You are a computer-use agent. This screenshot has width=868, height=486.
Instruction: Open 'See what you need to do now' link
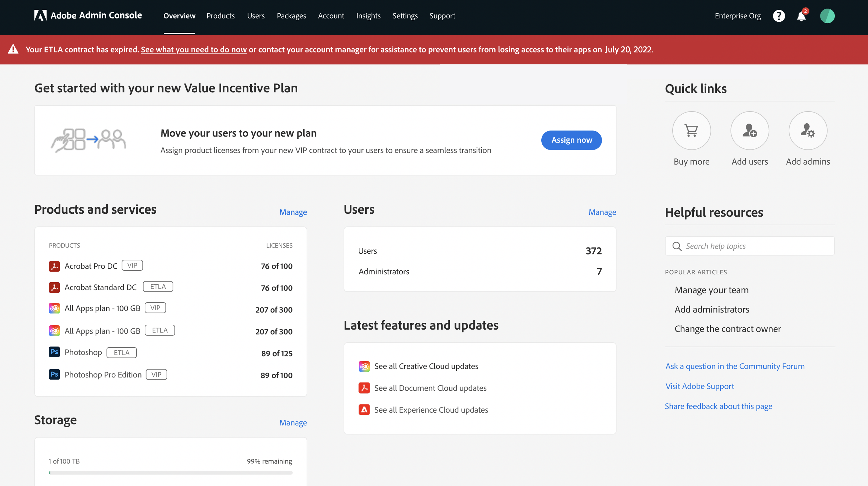(x=194, y=50)
